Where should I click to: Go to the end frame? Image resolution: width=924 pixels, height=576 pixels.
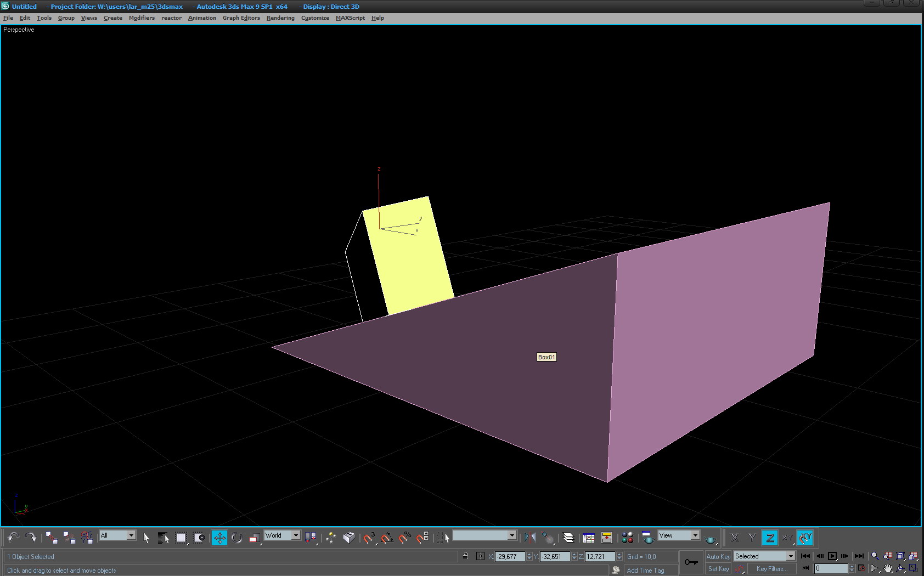[x=859, y=556]
